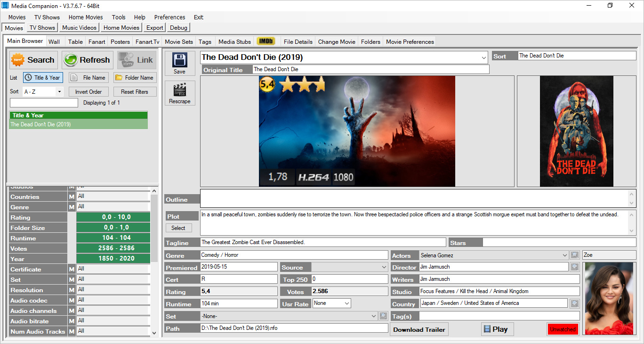
Task: Open the Set -None- dropdown
Action: pyautogui.click(x=289, y=316)
